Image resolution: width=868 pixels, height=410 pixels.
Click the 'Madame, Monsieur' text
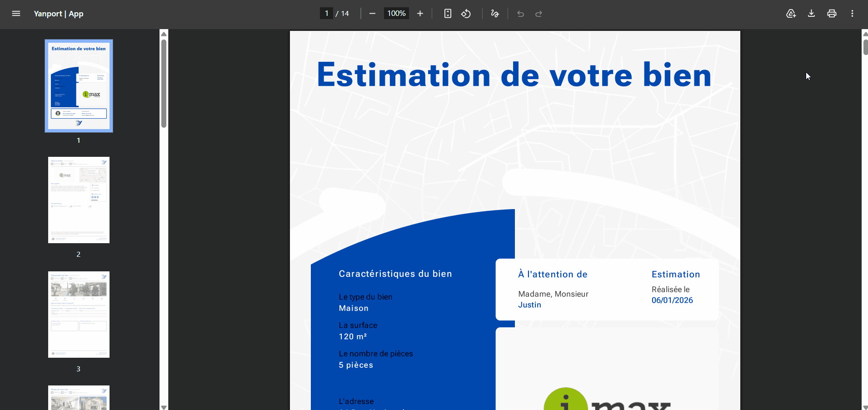pos(553,294)
